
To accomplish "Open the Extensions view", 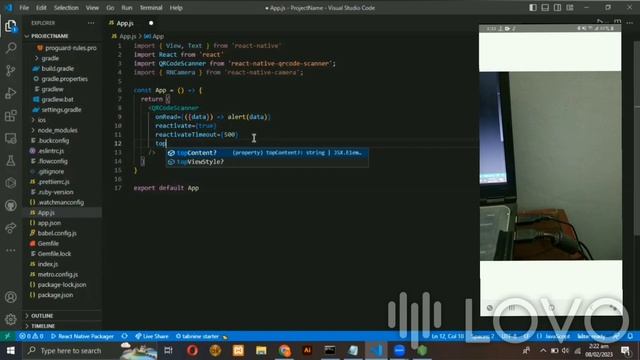I will 11,116.
